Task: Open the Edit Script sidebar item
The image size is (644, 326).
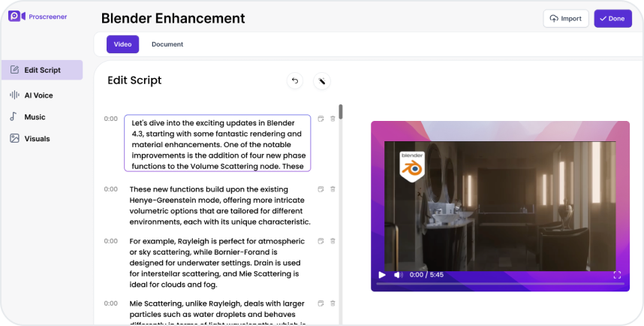Action: (42, 70)
